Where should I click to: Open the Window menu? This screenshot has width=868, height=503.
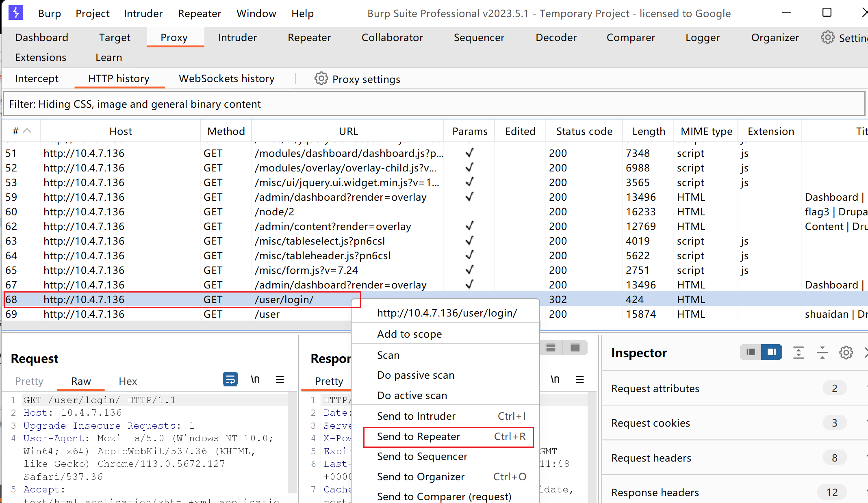click(x=256, y=13)
